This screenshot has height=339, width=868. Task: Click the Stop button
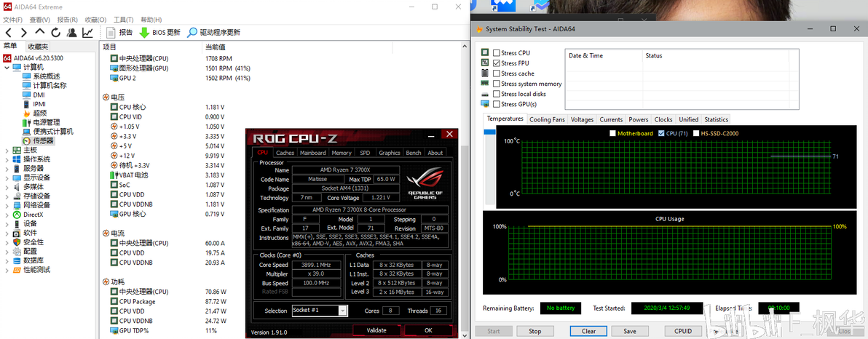click(534, 331)
